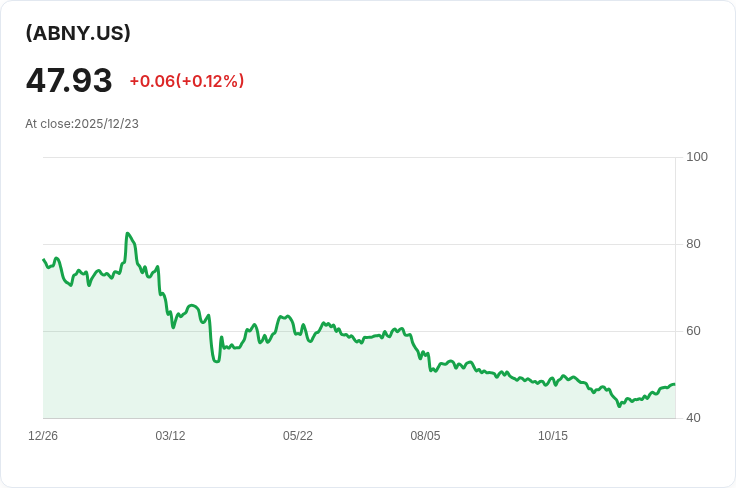The width and height of the screenshot is (736, 488).
Task: Select the 47.93 current price figure
Action: (69, 80)
